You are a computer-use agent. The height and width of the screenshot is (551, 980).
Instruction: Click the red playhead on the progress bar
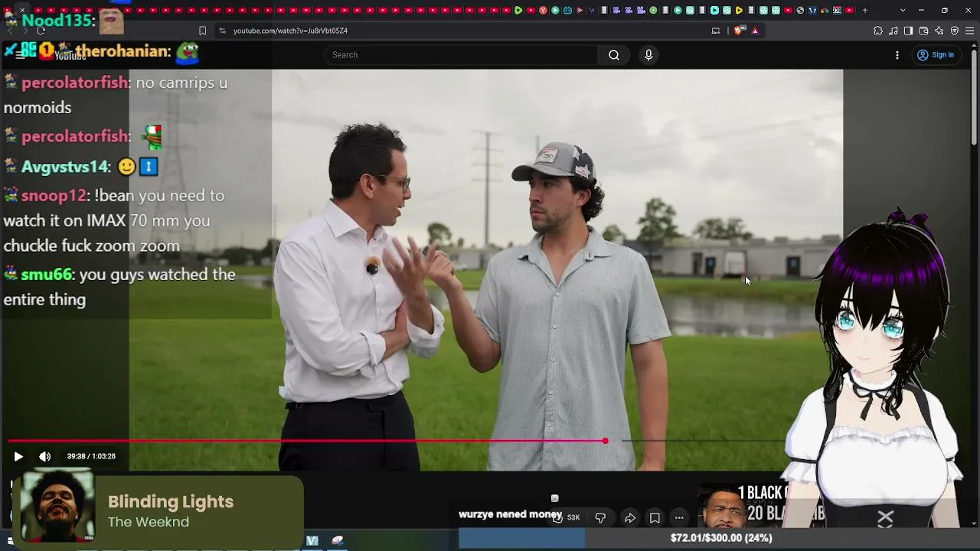tap(605, 441)
